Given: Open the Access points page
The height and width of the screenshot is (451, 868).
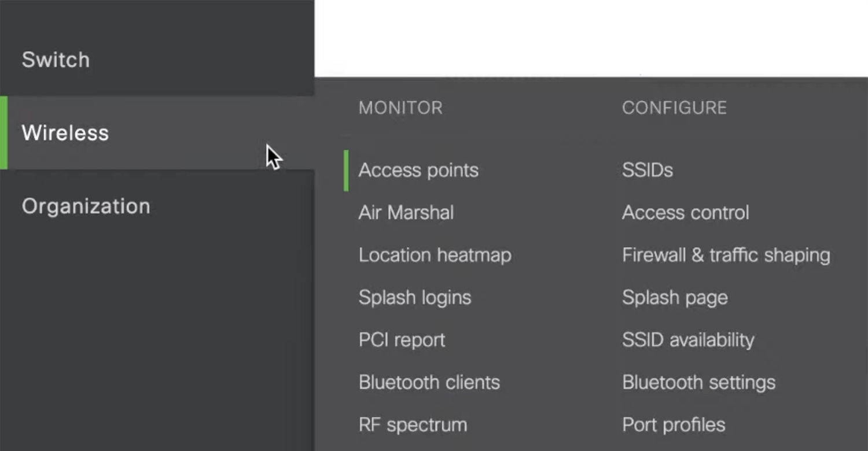Looking at the screenshot, I should click(x=418, y=169).
